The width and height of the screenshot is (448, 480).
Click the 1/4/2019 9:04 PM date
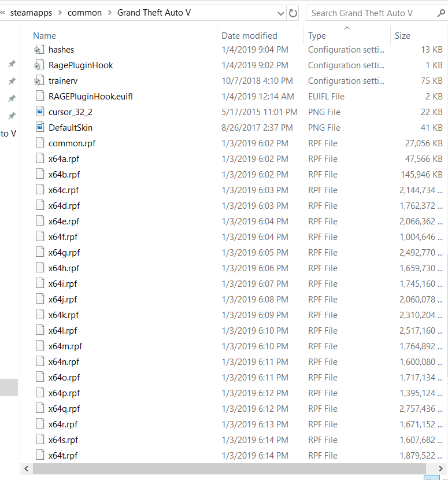click(x=255, y=50)
